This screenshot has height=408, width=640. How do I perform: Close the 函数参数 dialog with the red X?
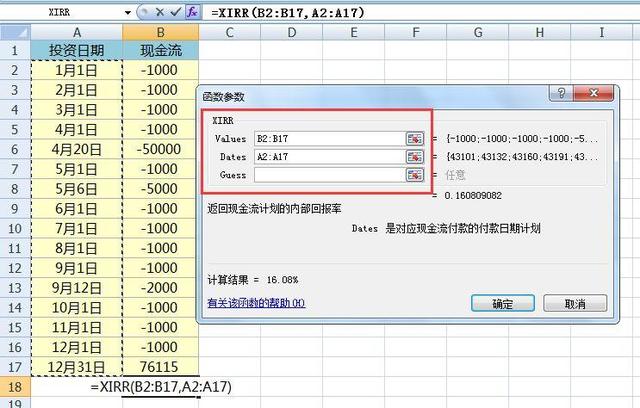tap(593, 93)
